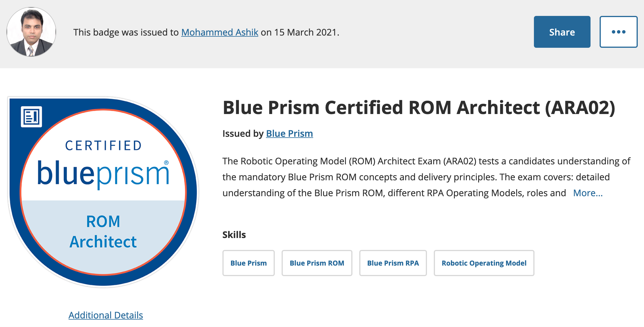Open the three-dots more options menu
Screen dimensions: 644x327
[x=618, y=32]
